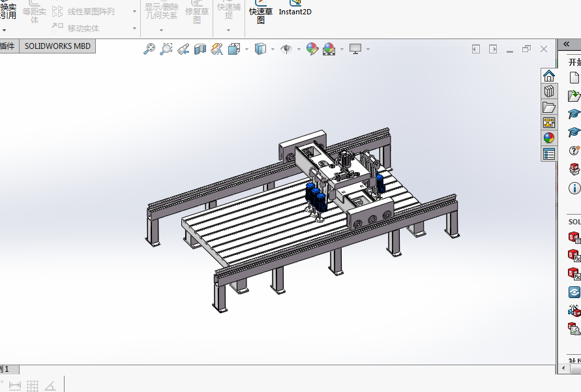Click What's New question mark icon
The height and width of the screenshot is (392, 581).
tap(574, 150)
